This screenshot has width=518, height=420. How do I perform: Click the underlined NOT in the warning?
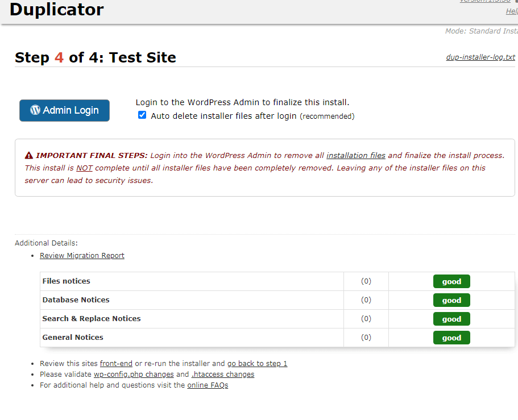(x=84, y=168)
